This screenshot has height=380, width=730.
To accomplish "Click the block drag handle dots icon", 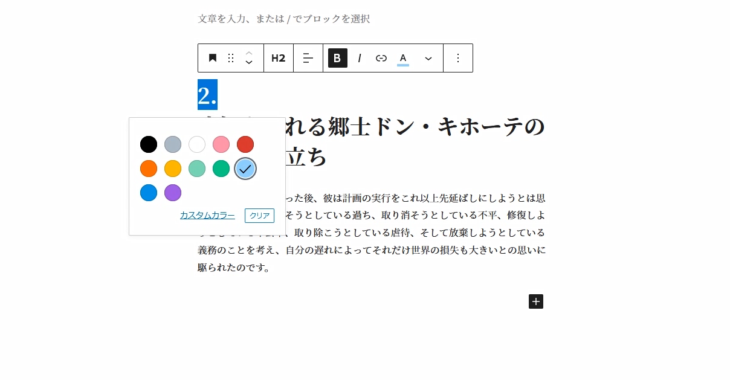I will (230, 58).
